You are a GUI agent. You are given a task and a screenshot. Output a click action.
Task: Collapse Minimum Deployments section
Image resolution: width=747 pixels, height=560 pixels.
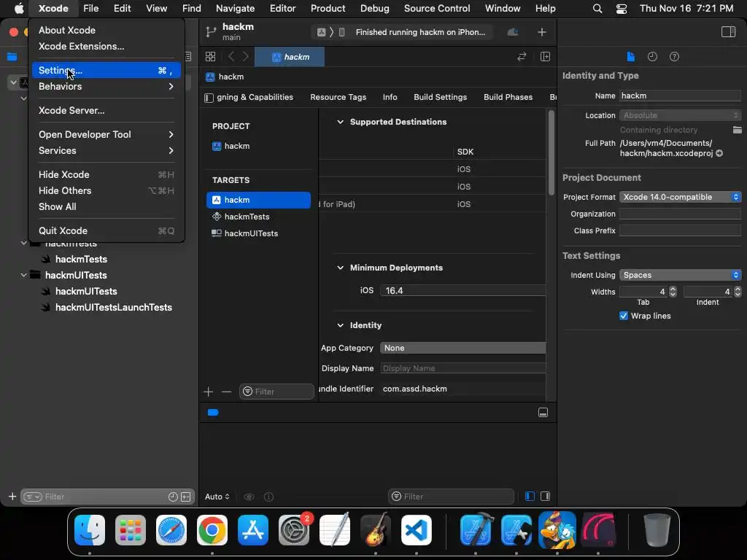coord(340,268)
